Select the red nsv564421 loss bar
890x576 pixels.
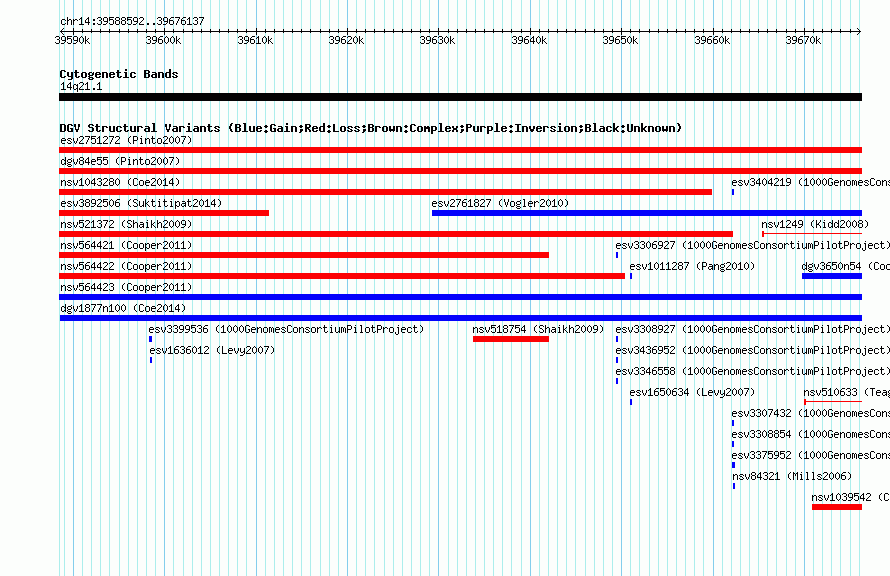pos(304,255)
